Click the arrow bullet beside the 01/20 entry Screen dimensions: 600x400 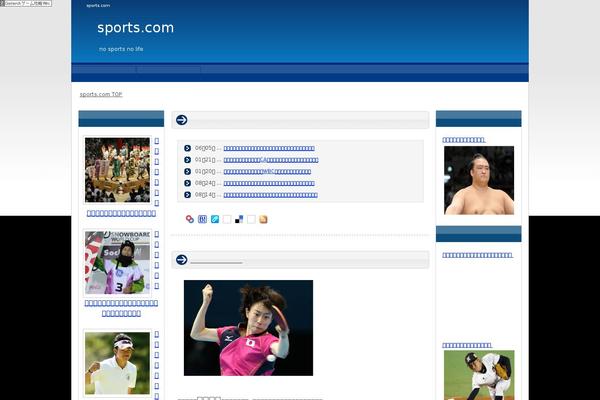pos(188,171)
